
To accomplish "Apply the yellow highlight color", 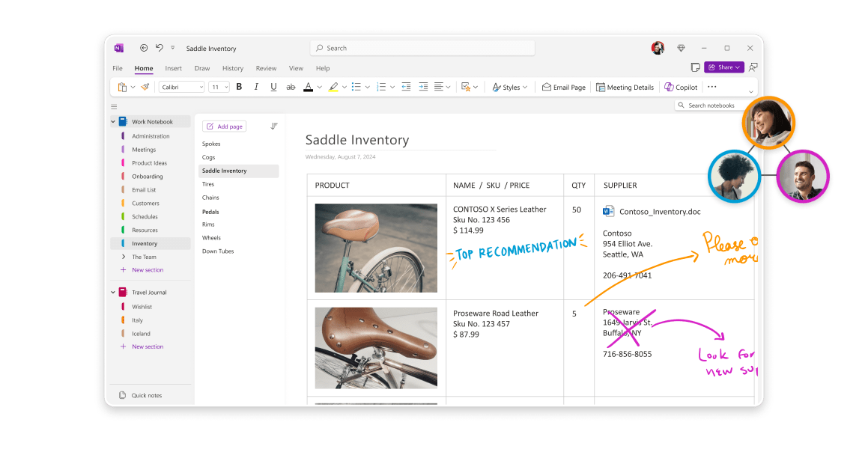I will 333,87.
